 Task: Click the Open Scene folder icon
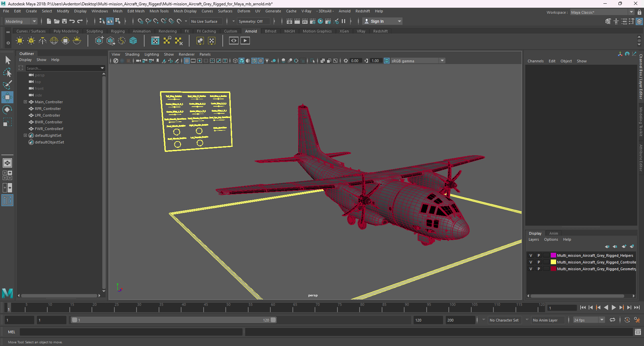coord(57,21)
